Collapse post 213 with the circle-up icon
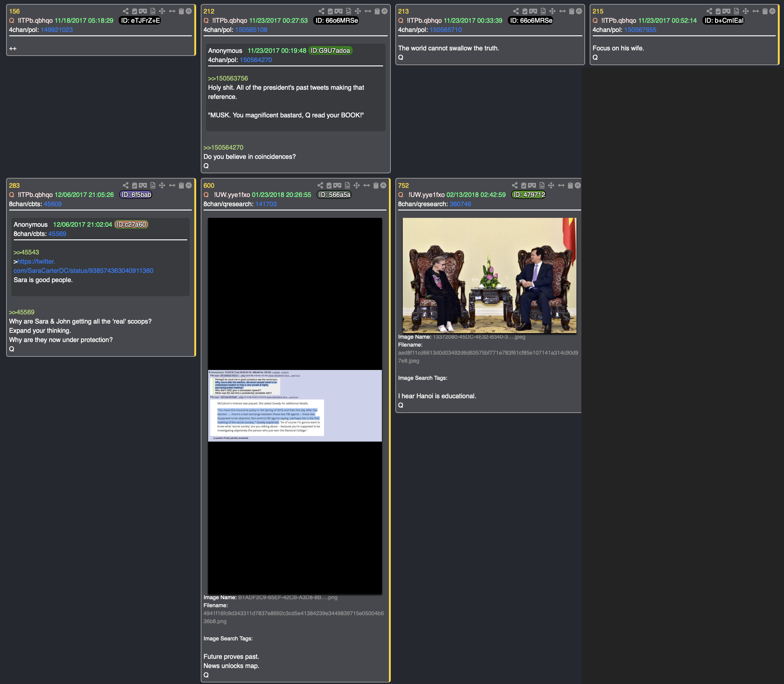This screenshot has height=684, width=784. (579, 11)
